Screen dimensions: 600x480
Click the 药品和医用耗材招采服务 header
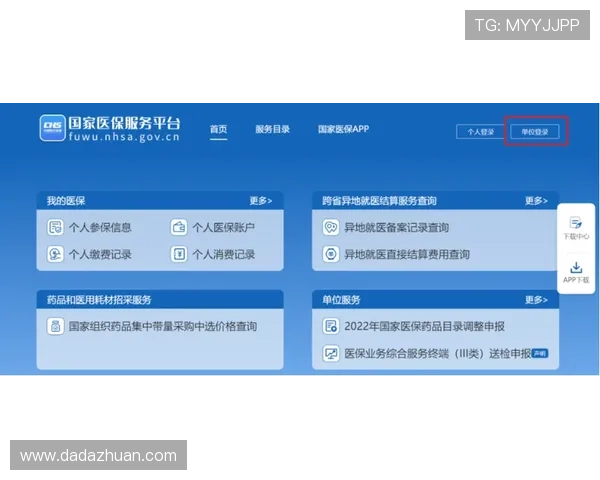[99, 300]
